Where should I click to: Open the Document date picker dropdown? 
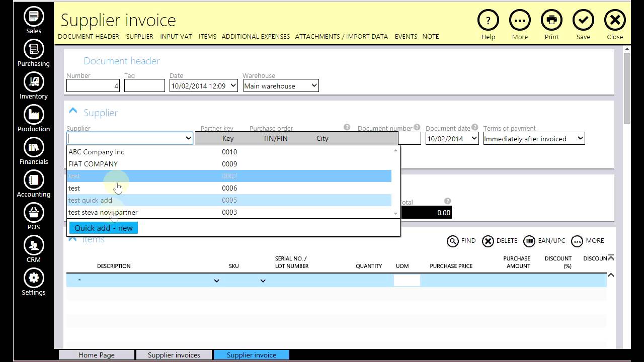[x=474, y=139]
